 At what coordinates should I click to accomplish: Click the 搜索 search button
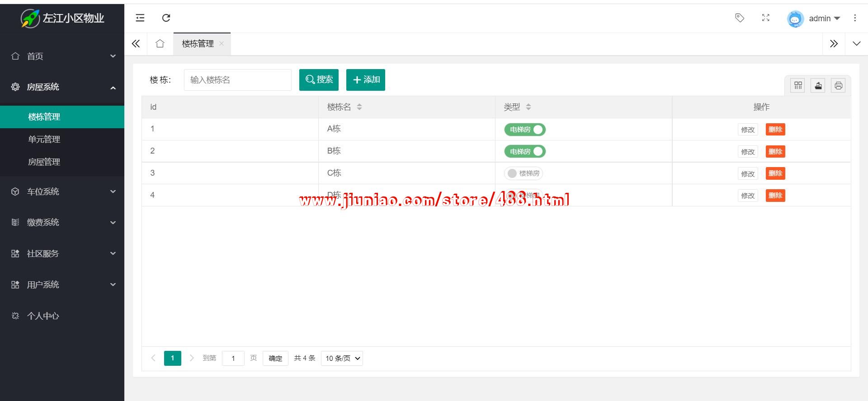319,80
